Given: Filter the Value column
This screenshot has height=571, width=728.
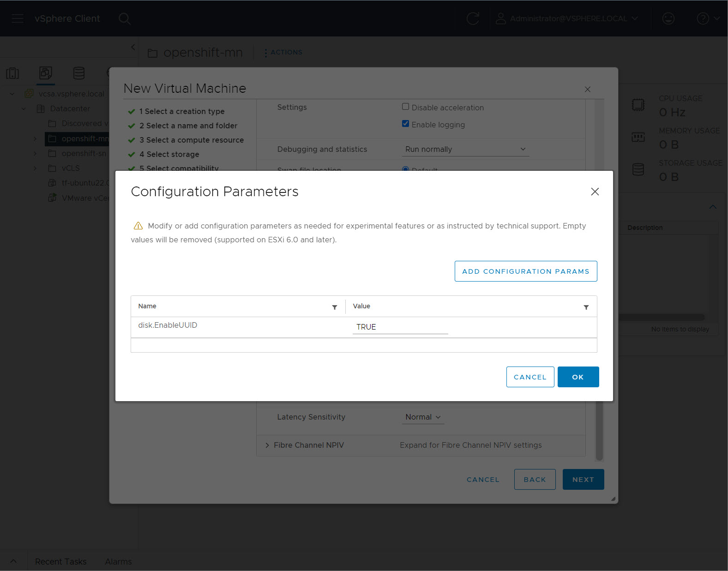Looking at the screenshot, I should pos(586,307).
